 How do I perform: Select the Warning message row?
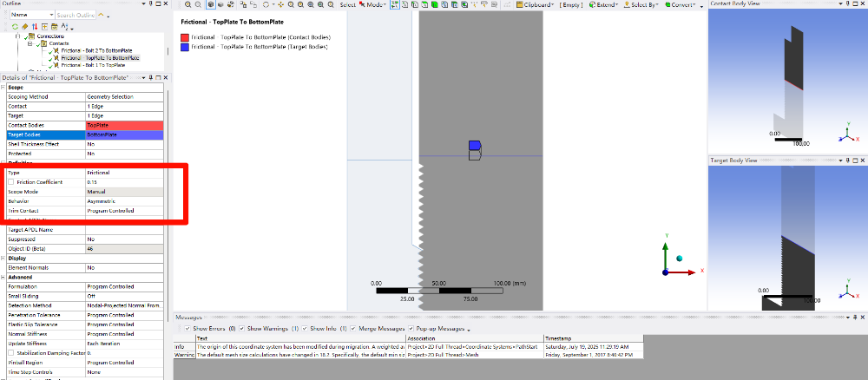pos(409,355)
